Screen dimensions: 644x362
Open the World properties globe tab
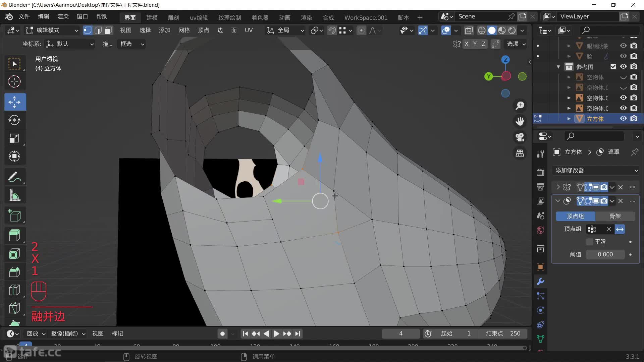click(x=540, y=230)
